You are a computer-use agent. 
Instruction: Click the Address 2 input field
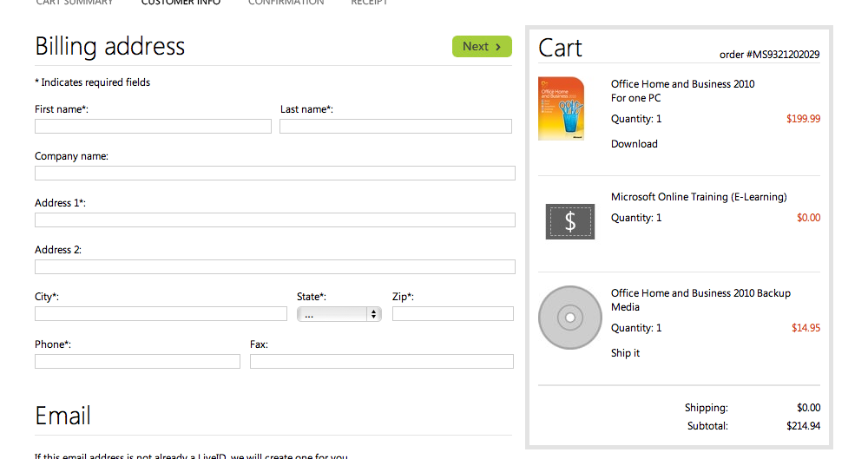tap(274, 267)
